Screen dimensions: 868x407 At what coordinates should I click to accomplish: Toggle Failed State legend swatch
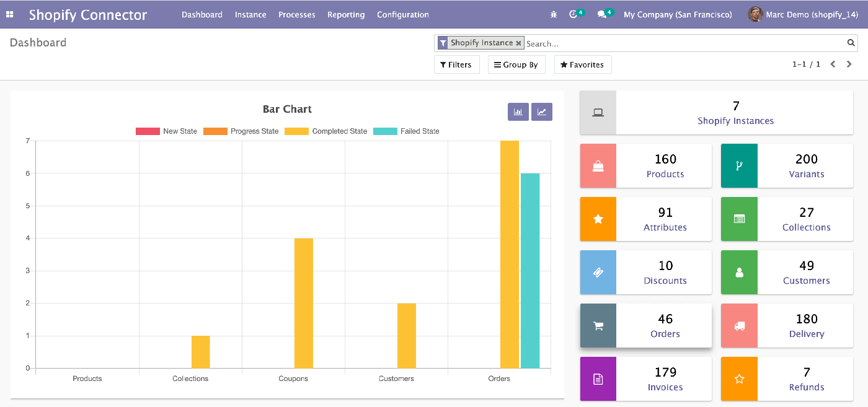(x=385, y=131)
